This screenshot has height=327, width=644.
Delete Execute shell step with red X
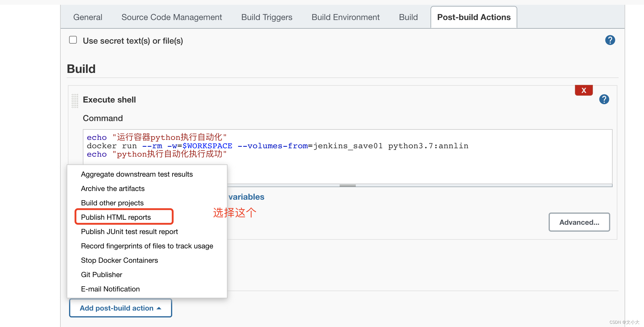[583, 90]
